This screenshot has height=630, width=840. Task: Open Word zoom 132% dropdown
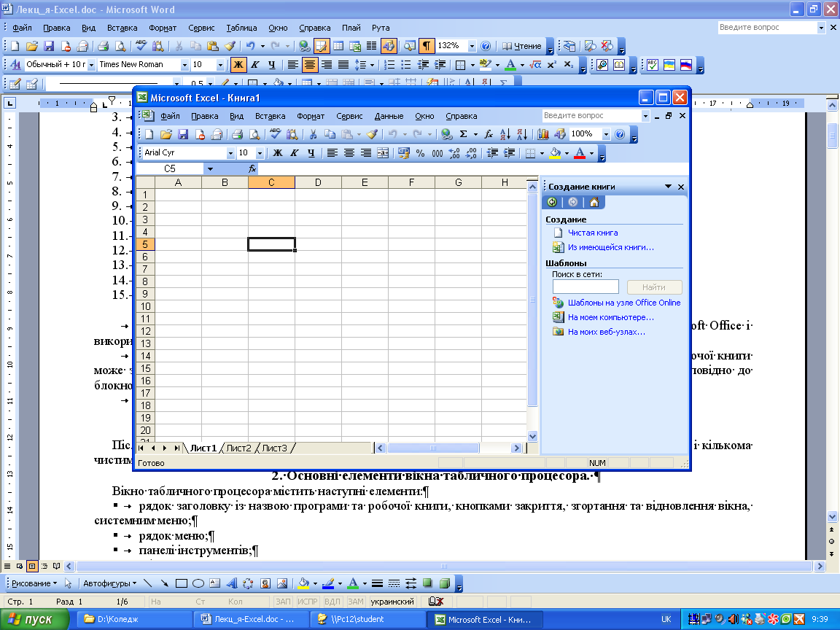pyautogui.click(x=472, y=46)
